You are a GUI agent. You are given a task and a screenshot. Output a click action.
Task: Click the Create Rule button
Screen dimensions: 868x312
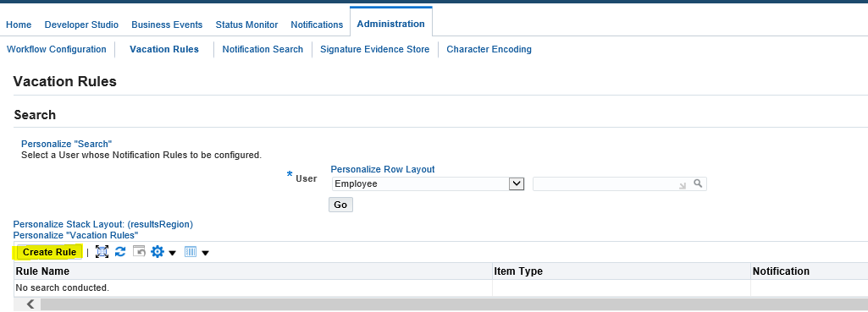tap(50, 252)
